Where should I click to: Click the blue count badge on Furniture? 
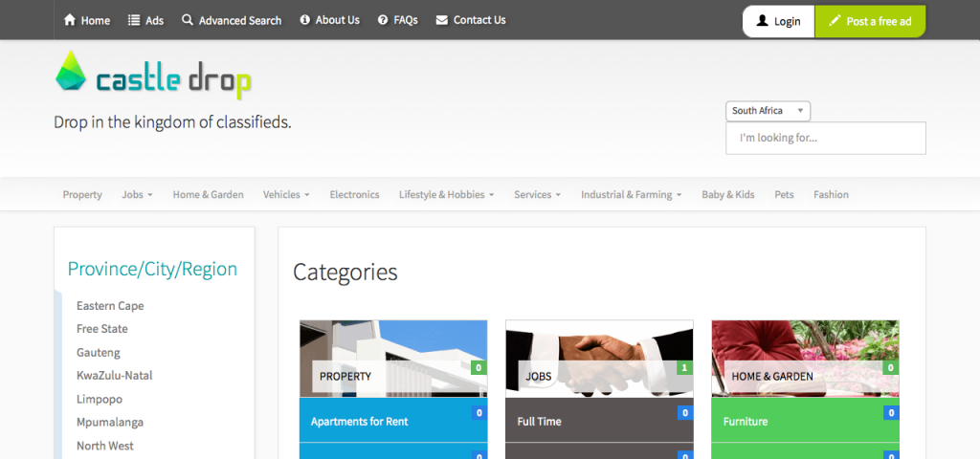(x=891, y=413)
